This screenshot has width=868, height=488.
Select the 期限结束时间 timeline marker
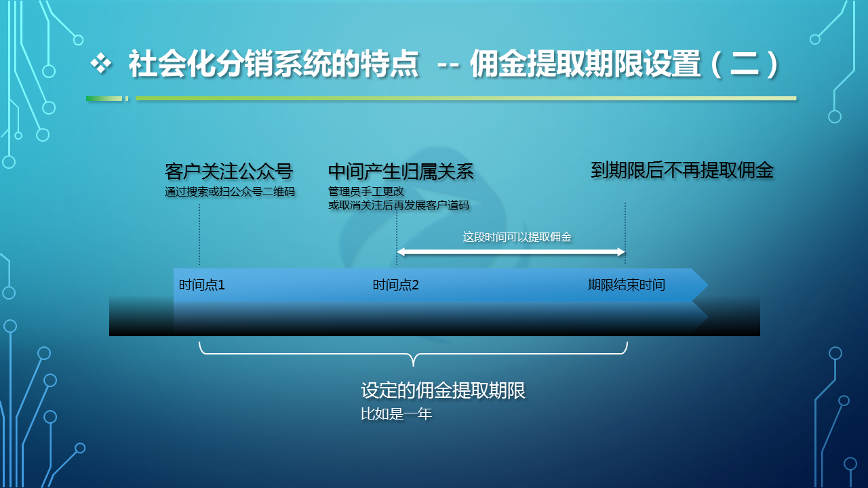626,285
